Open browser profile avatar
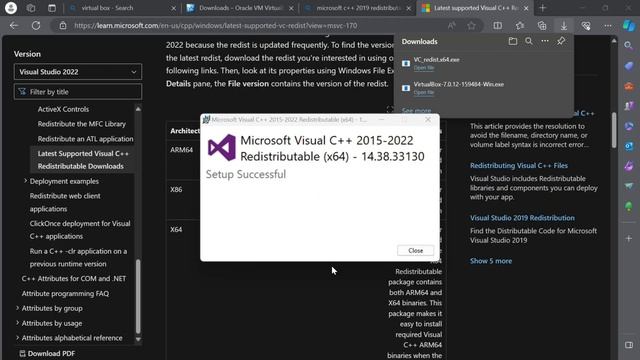Viewport: 640px width, 360px height. click(x=11, y=8)
